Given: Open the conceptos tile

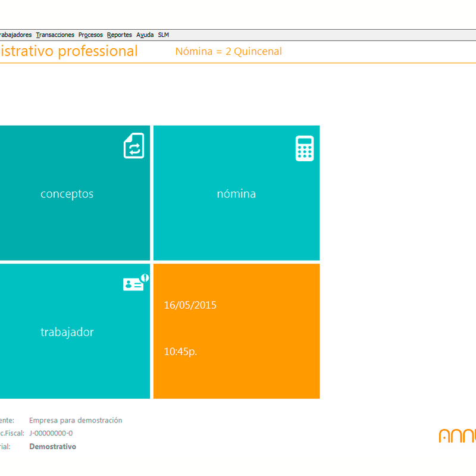Looking at the screenshot, I should pyautogui.click(x=75, y=193).
